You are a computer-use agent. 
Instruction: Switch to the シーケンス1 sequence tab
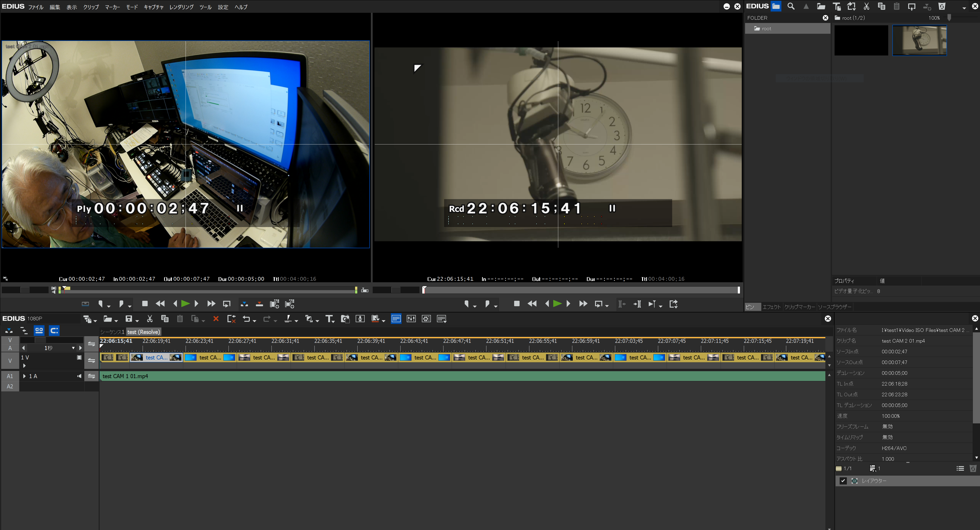pyautogui.click(x=112, y=332)
